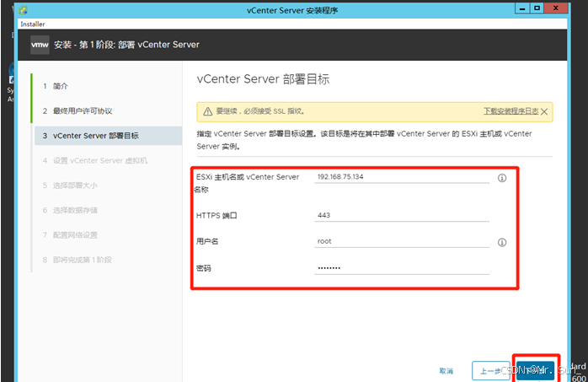
Task: Click the heading vCenter Server 部署目标
Action: point(263,79)
